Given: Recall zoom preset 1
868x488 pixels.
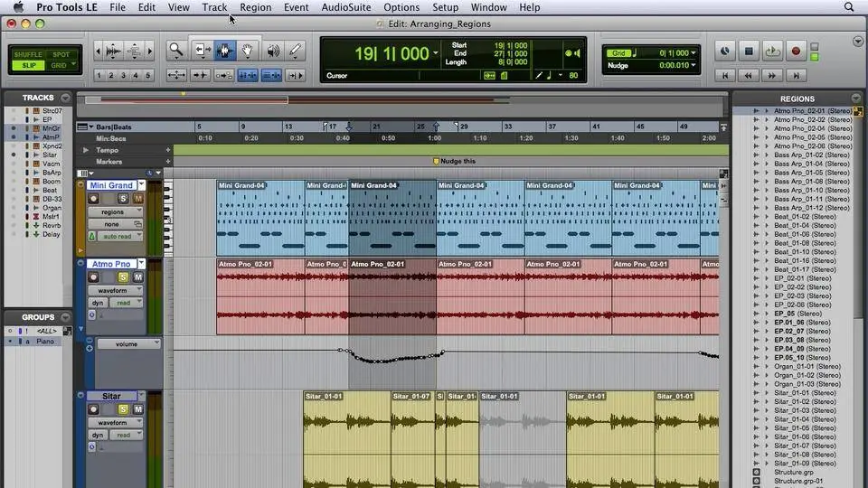Looking at the screenshot, I should click(99, 75).
